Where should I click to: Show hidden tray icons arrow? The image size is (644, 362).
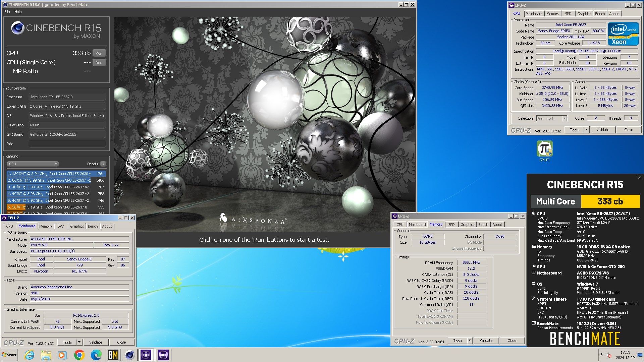tap(601, 355)
